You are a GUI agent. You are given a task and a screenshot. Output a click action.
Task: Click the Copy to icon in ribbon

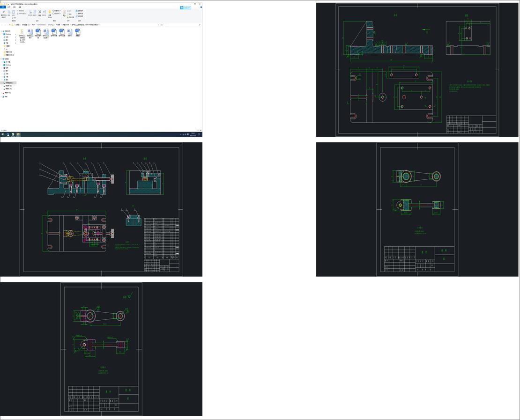[x=35, y=13]
